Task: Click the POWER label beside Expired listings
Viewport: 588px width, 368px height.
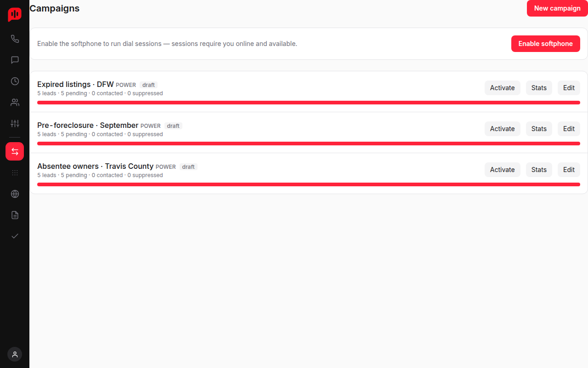Action: click(126, 85)
